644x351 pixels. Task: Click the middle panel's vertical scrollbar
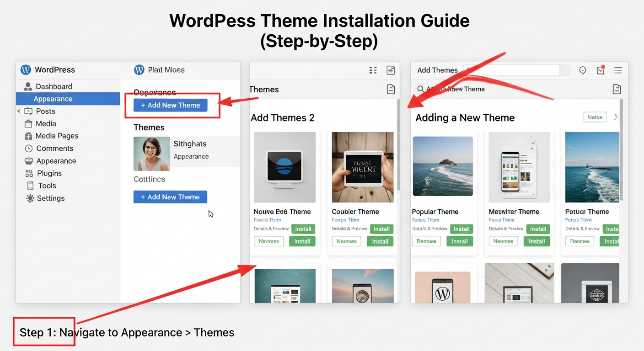point(398,146)
